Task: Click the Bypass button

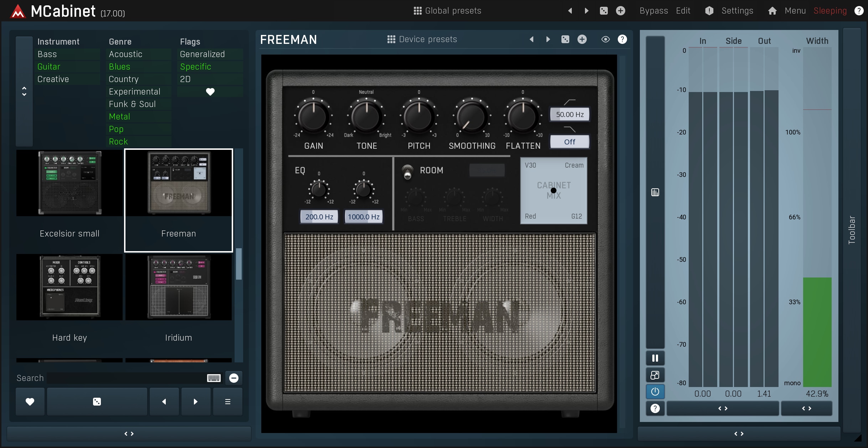Action: [x=653, y=11]
